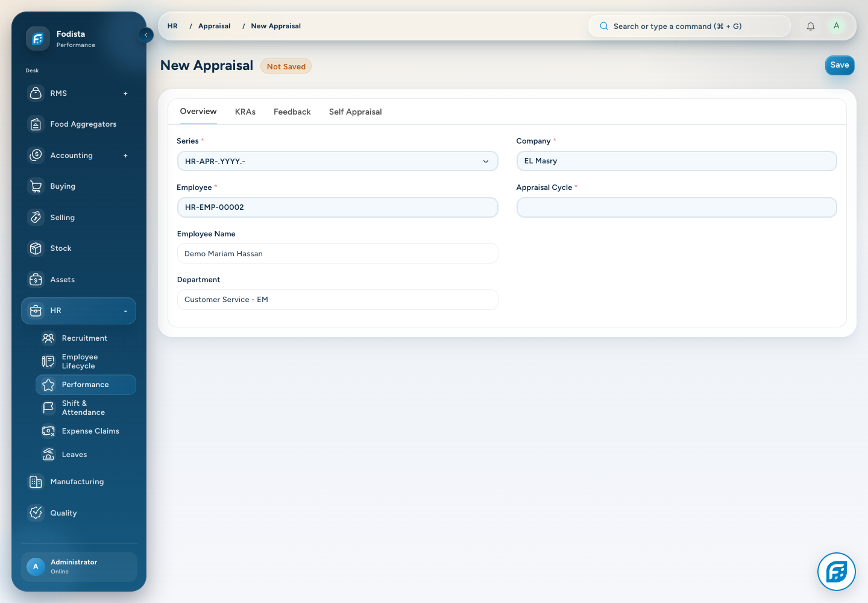
Task: Open the Feedback tab
Action: tap(292, 112)
